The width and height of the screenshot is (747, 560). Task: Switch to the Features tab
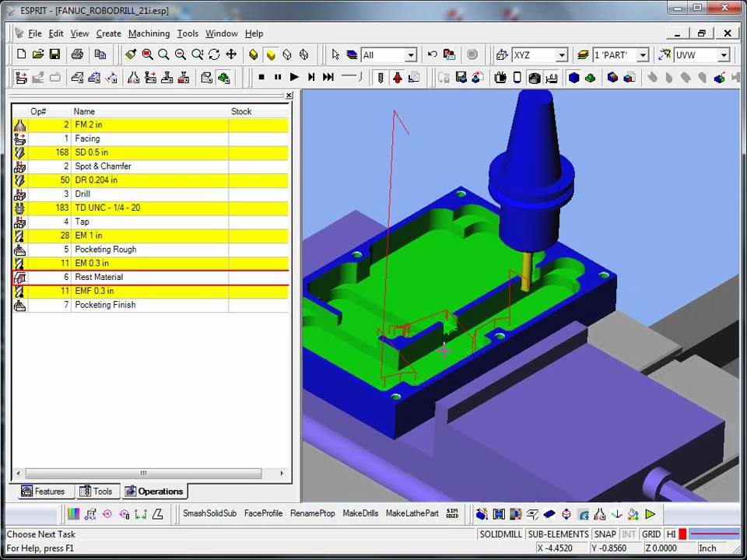point(44,492)
